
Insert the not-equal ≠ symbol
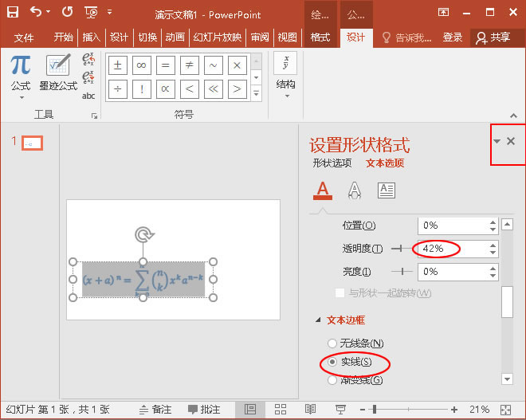point(189,65)
